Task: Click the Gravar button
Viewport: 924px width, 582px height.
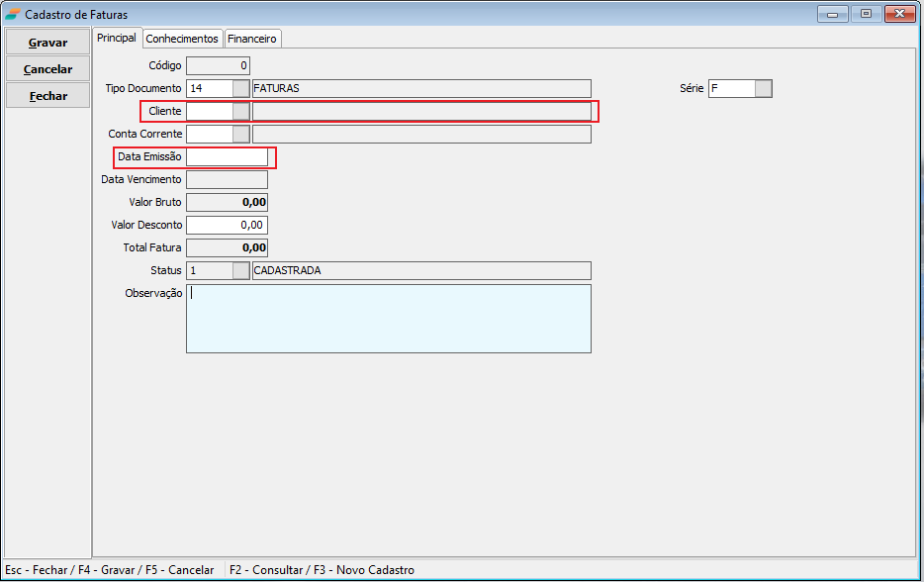Action: coord(47,43)
